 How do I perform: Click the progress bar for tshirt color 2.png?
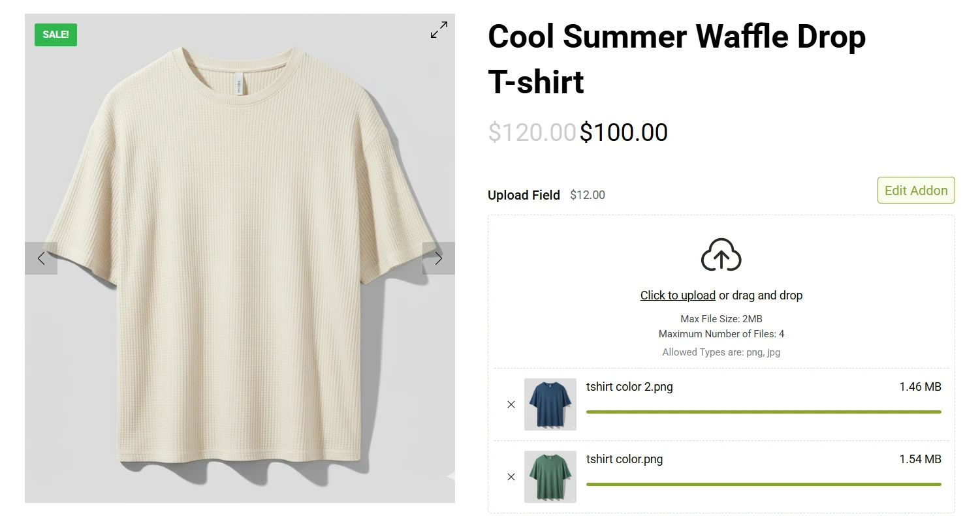point(763,412)
